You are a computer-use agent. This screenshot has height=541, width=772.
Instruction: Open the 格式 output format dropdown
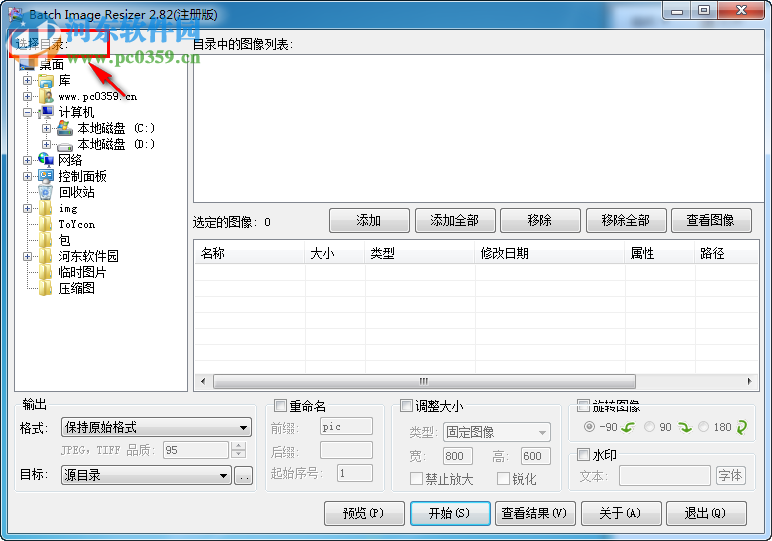click(156, 427)
